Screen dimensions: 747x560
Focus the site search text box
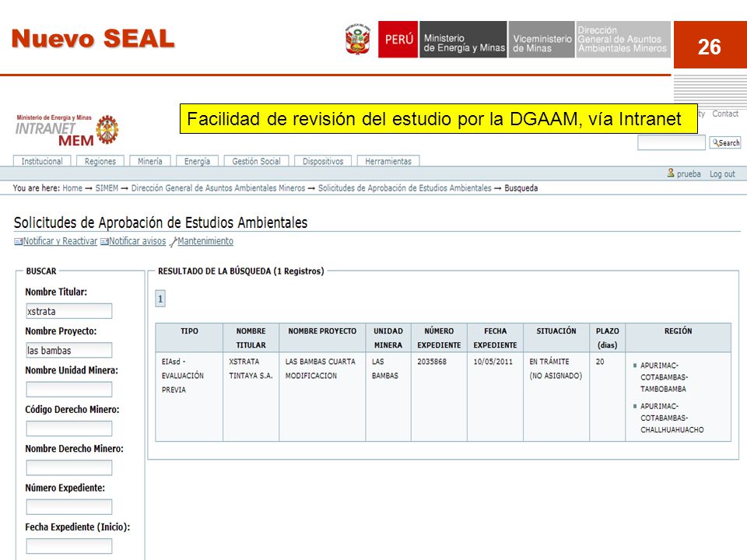click(x=672, y=142)
